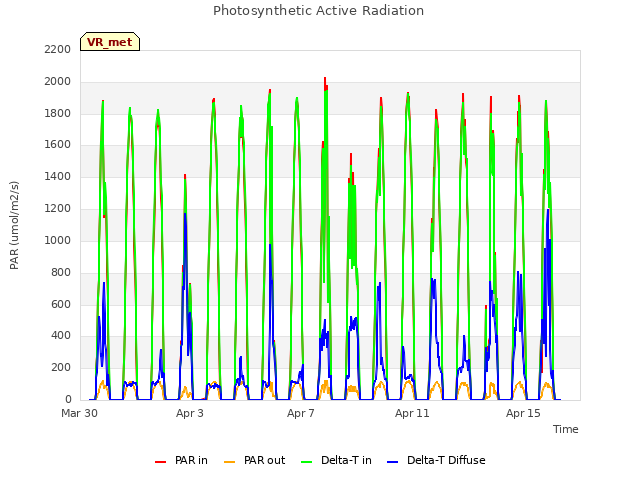Select the PAR in legend entry
This screenshot has width=640, height=480.
181,460
